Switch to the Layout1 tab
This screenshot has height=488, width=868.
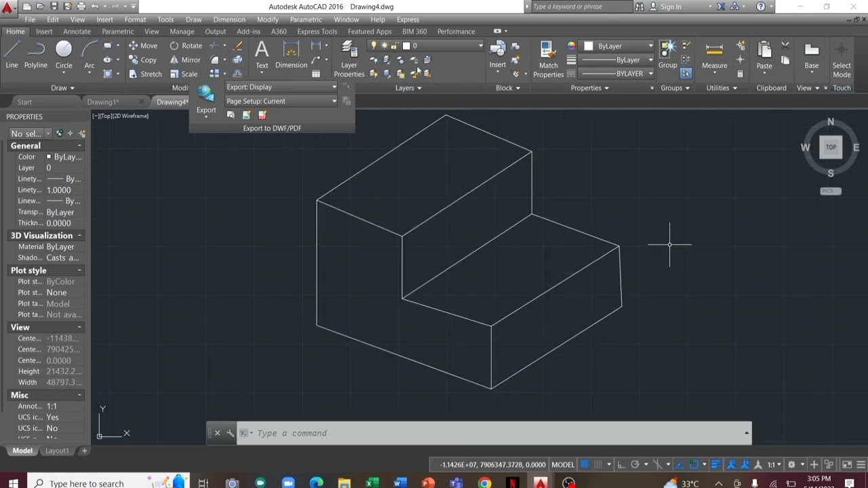(x=57, y=451)
